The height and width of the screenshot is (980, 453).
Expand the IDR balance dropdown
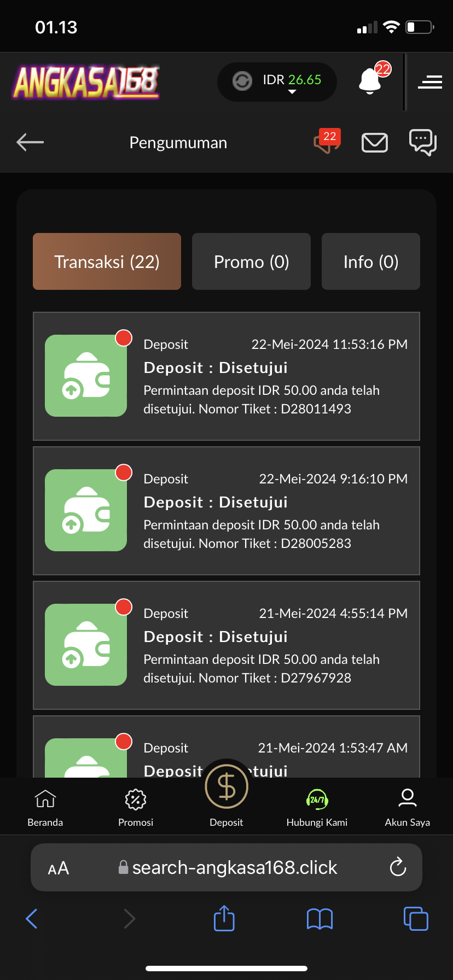click(x=292, y=91)
